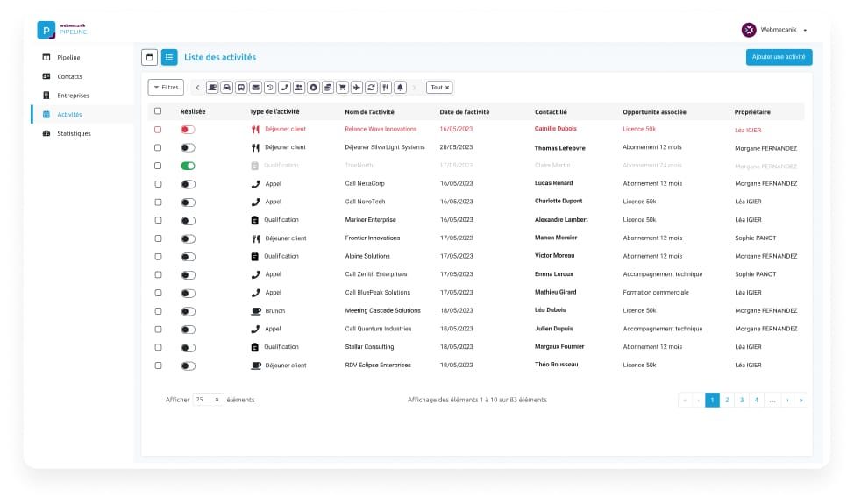854x504 pixels.
Task: Open the Filtres dropdown
Action: tap(166, 88)
